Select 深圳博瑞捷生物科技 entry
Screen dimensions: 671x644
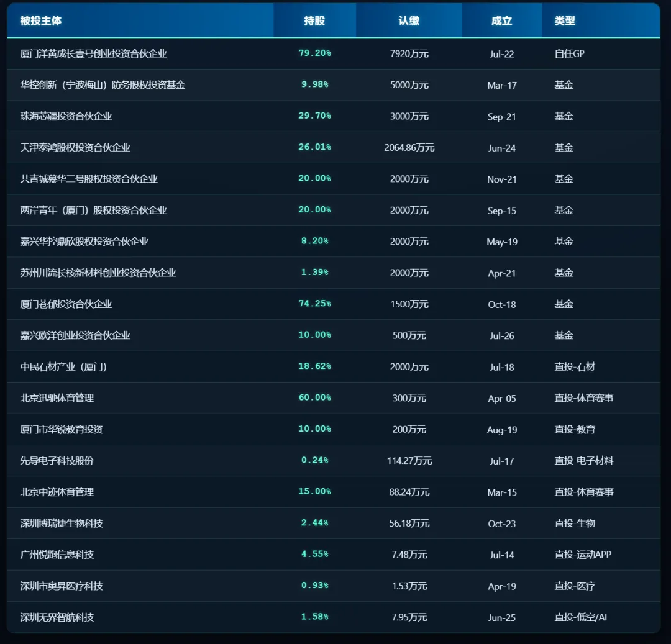(62, 523)
